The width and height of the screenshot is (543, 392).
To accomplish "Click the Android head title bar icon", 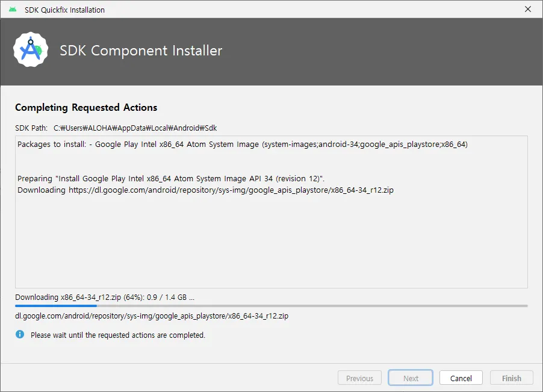I will (x=13, y=10).
